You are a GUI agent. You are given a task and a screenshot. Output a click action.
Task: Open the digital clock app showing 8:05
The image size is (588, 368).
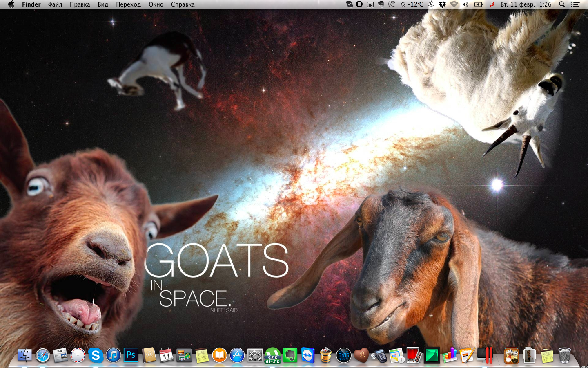pyautogui.click(x=343, y=355)
